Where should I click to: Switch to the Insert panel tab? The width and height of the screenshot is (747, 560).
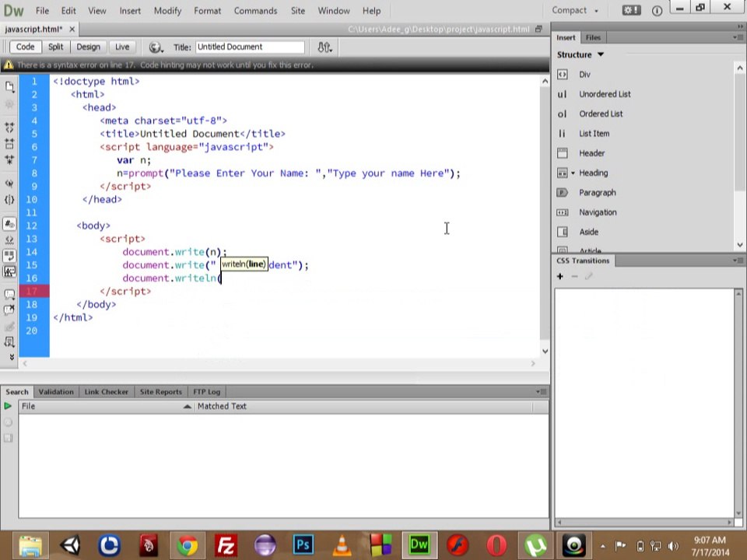pos(566,37)
